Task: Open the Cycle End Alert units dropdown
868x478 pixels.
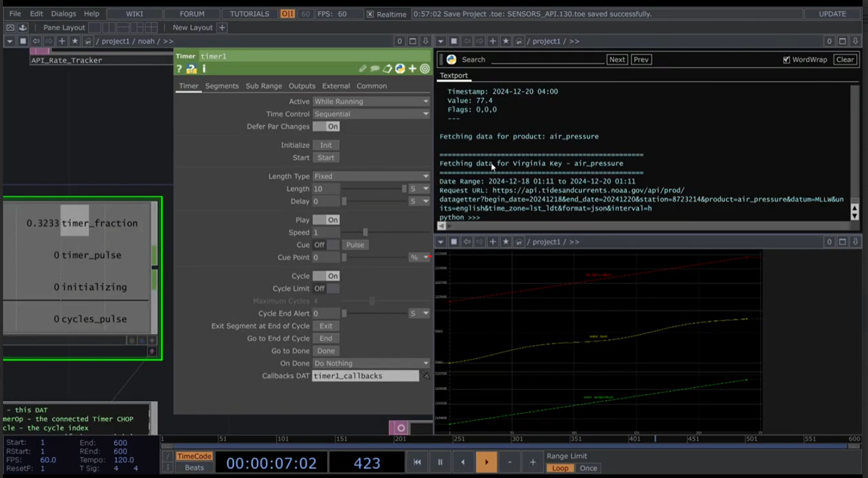Action: (x=419, y=313)
